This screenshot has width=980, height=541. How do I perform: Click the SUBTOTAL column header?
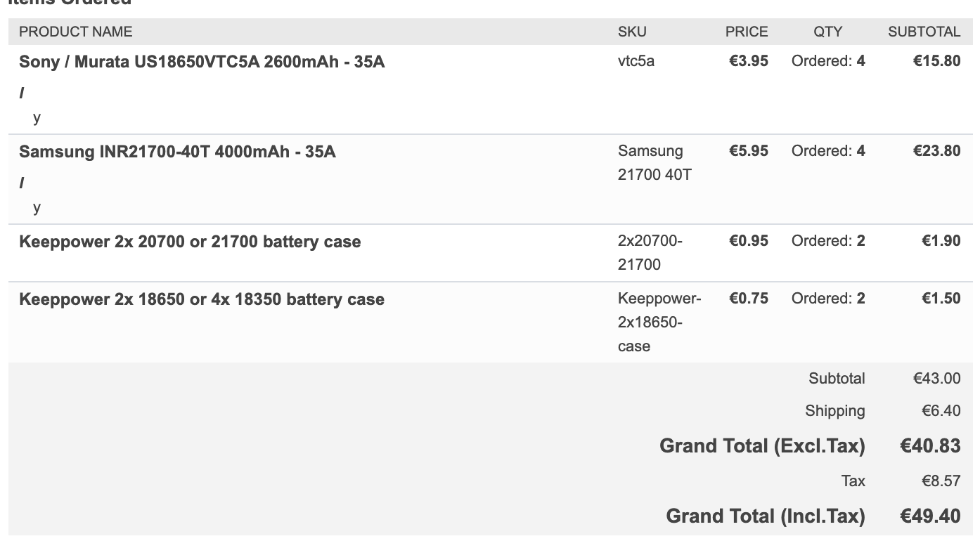click(924, 32)
